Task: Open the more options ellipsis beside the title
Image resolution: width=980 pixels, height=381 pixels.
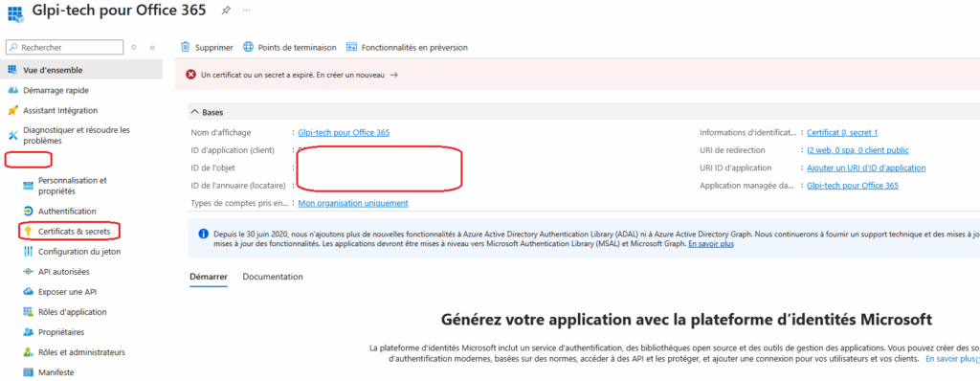Action: [247, 11]
